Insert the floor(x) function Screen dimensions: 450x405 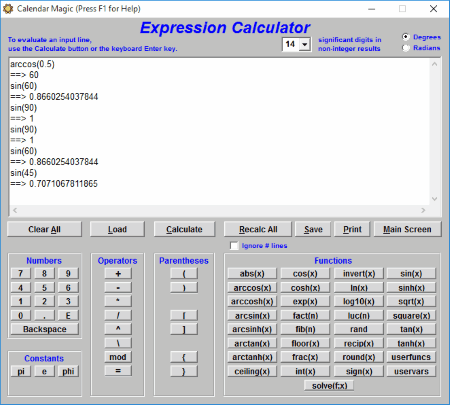coord(305,343)
